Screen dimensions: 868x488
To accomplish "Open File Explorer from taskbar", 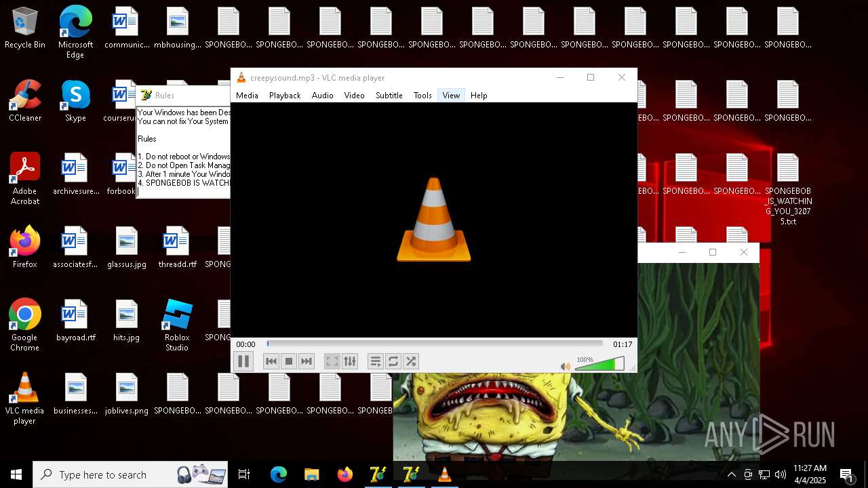I will [x=311, y=474].
